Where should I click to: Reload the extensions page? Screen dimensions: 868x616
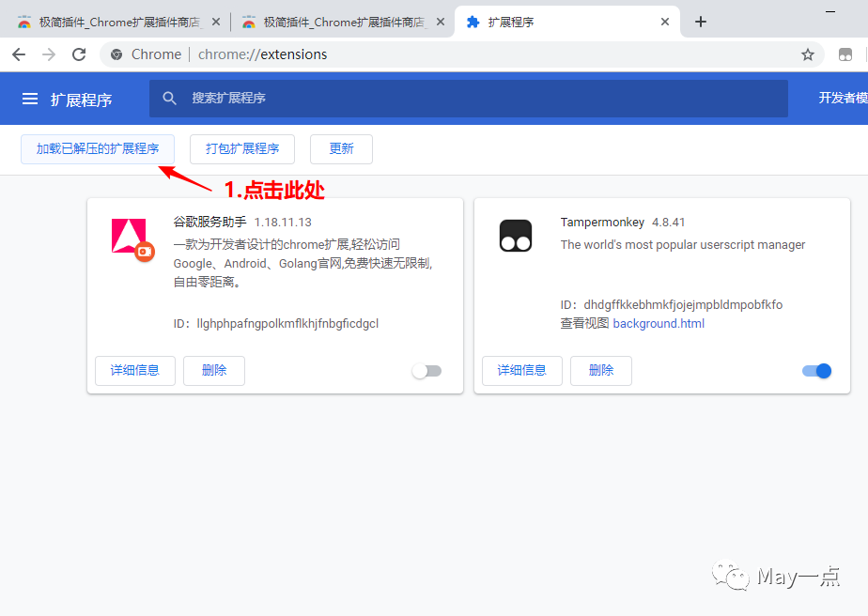coord(79,54)
